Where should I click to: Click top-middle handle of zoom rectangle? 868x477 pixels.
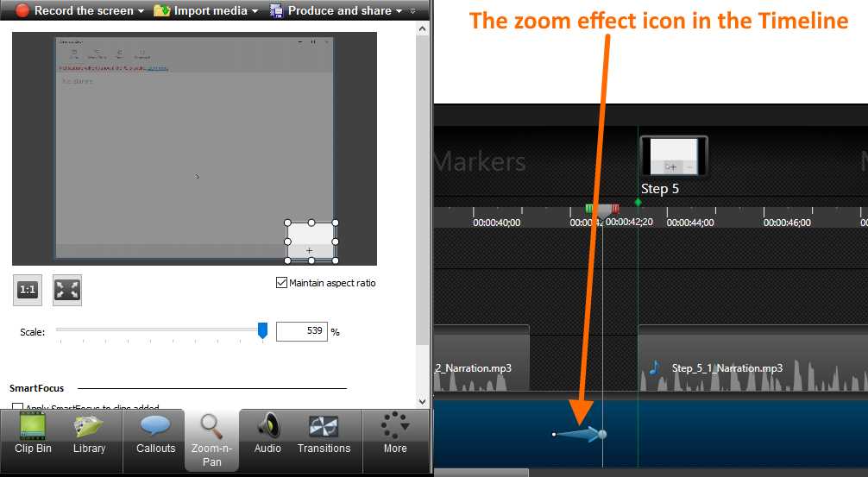311,223
